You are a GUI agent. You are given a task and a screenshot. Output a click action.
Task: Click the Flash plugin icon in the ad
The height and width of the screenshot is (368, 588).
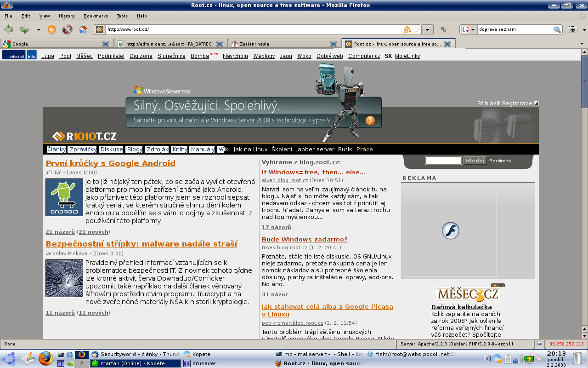click(x=451, y=230)
